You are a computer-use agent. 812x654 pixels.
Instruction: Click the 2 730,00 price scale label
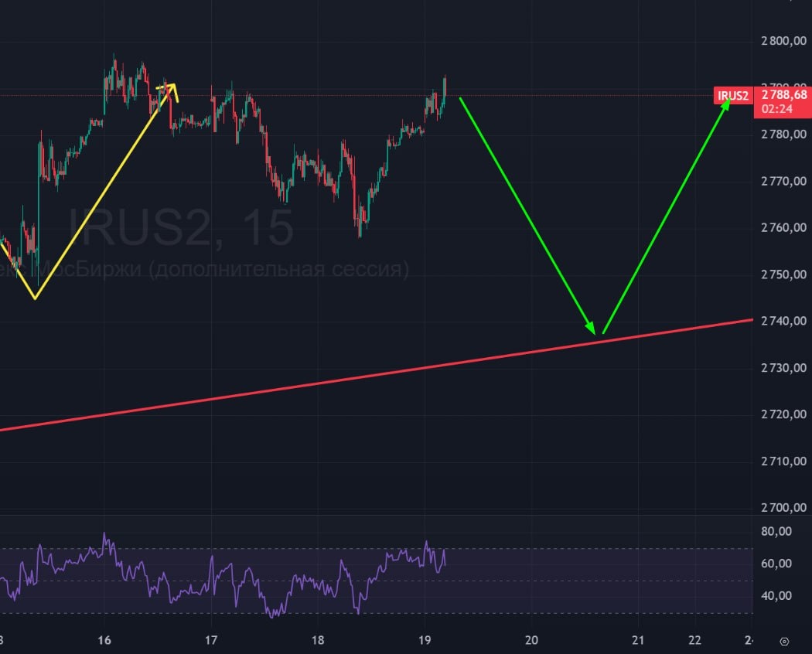click(783, 368)
